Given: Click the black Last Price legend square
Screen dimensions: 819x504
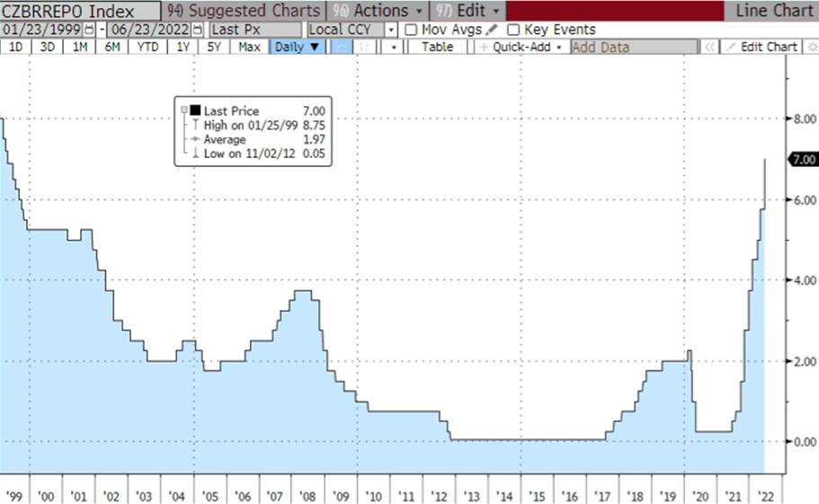Looking at the screenshot, I should [195, 111].
